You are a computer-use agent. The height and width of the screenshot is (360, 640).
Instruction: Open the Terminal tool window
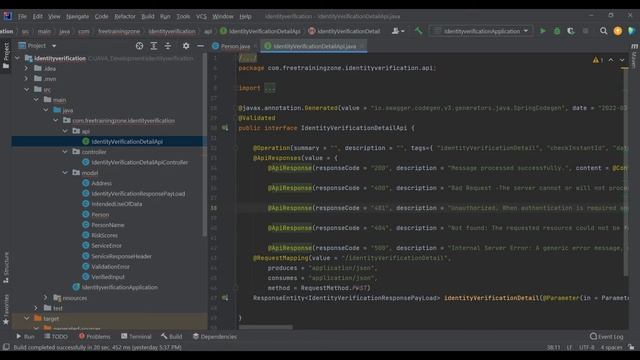click(x=136, y=336)
